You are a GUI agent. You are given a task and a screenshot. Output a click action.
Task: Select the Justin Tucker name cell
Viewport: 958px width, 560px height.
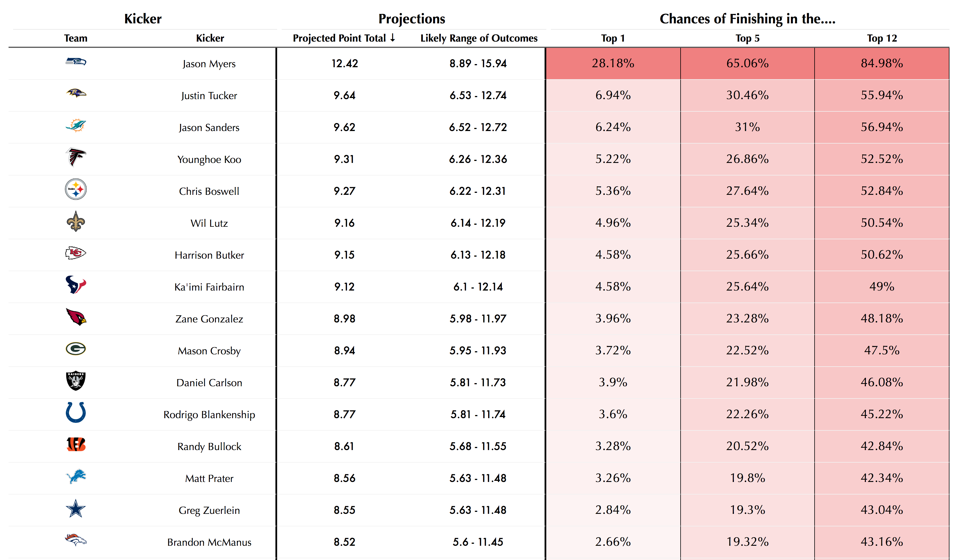tap(209, 96)
